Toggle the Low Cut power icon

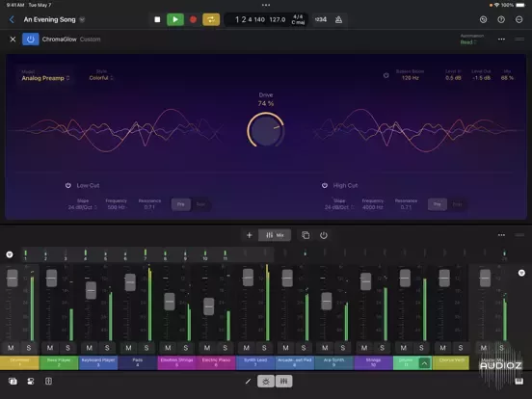68,185
